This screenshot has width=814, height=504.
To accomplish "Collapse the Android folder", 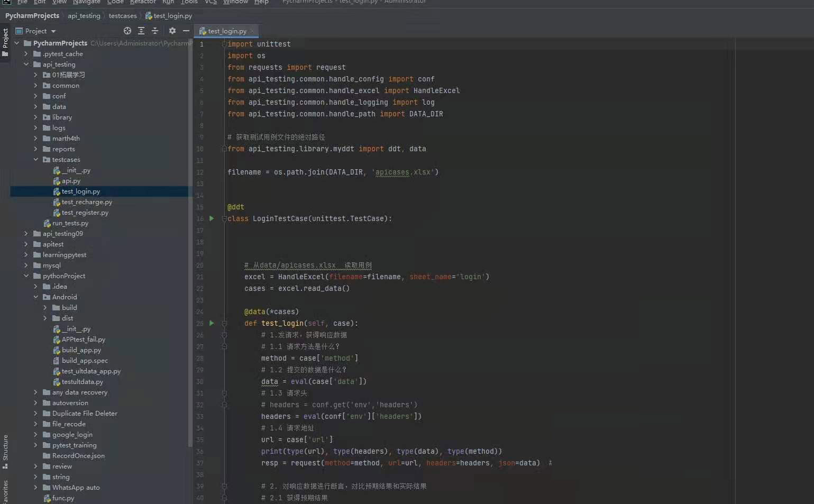I will [35, 297].
